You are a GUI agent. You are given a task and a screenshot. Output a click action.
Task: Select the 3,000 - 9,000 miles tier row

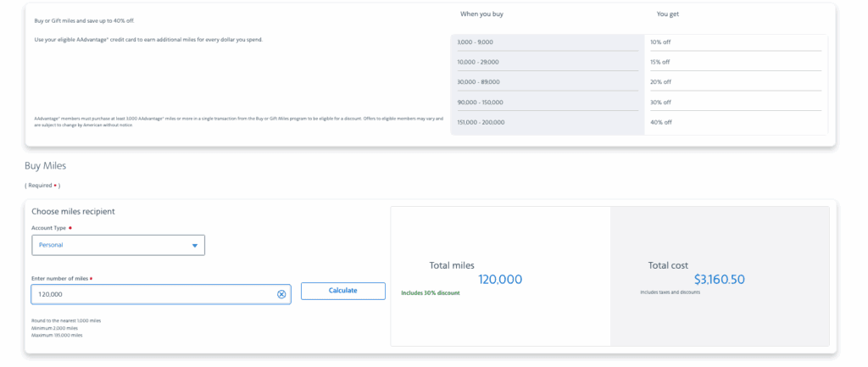[x=547, y=42]
